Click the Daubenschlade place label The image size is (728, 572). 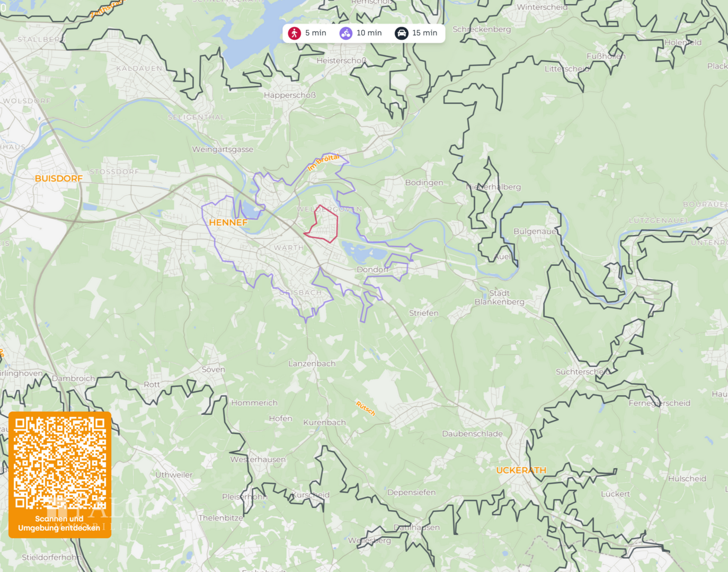click(x=472, y=434)
